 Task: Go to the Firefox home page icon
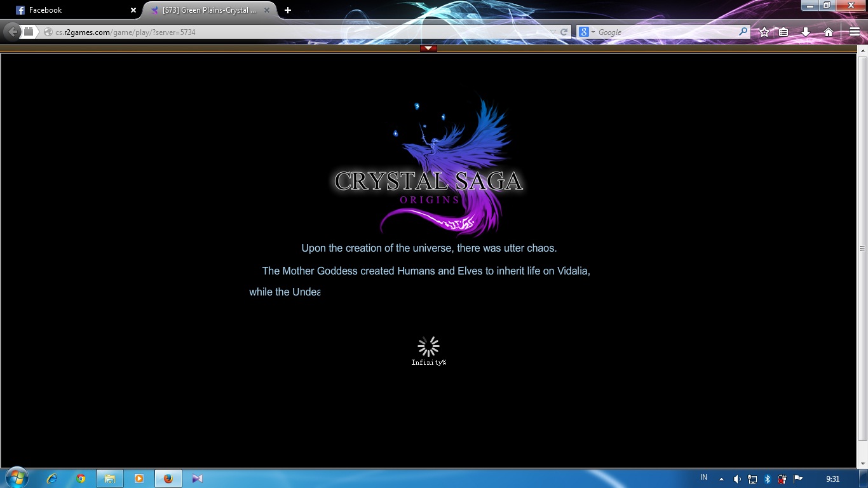[828, 32]
